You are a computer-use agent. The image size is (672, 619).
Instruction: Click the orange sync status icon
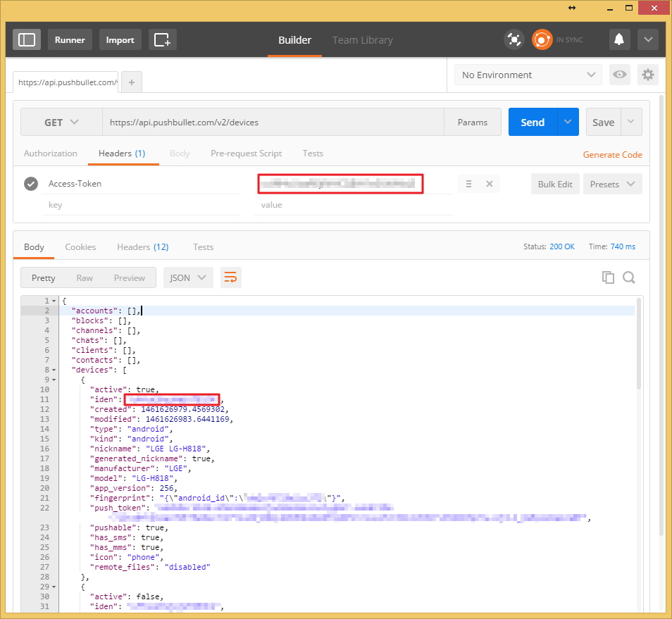(x=542, y=40)
